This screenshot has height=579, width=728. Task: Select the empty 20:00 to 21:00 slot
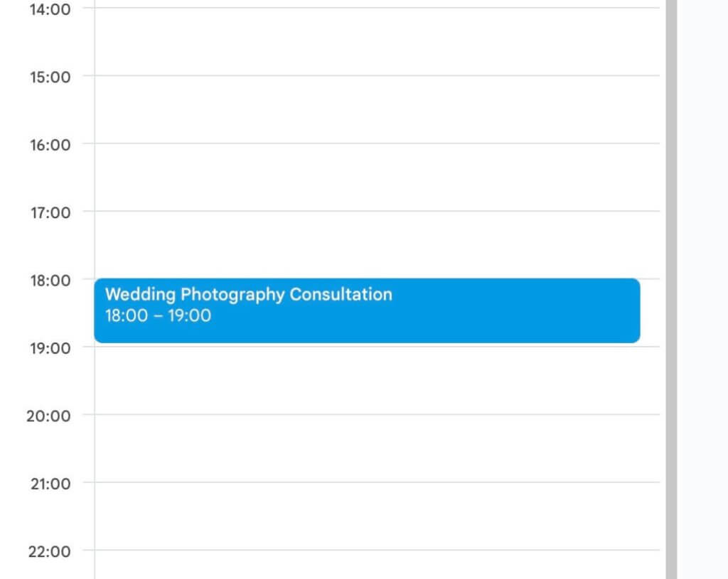pos(377,448)
